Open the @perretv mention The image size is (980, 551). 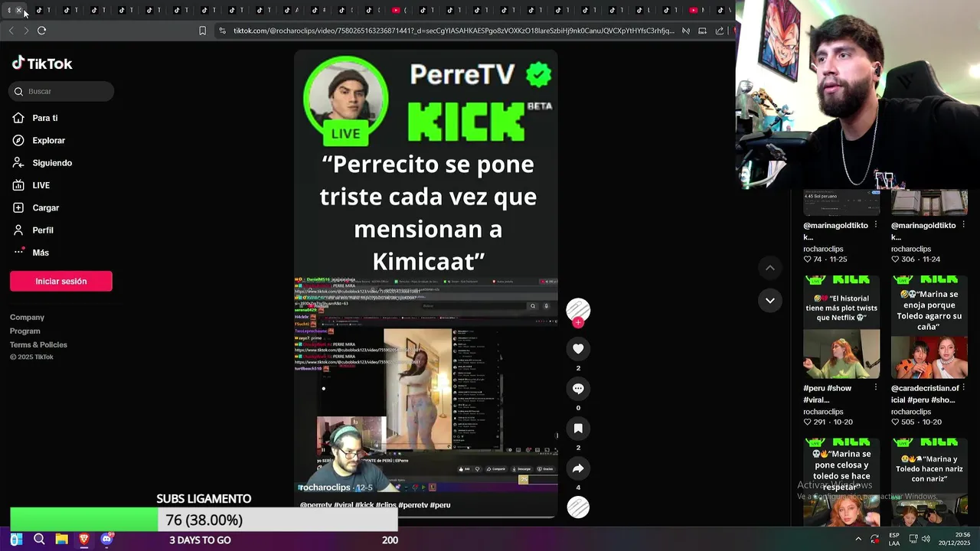pyautogui.click(x=316, y=505)
